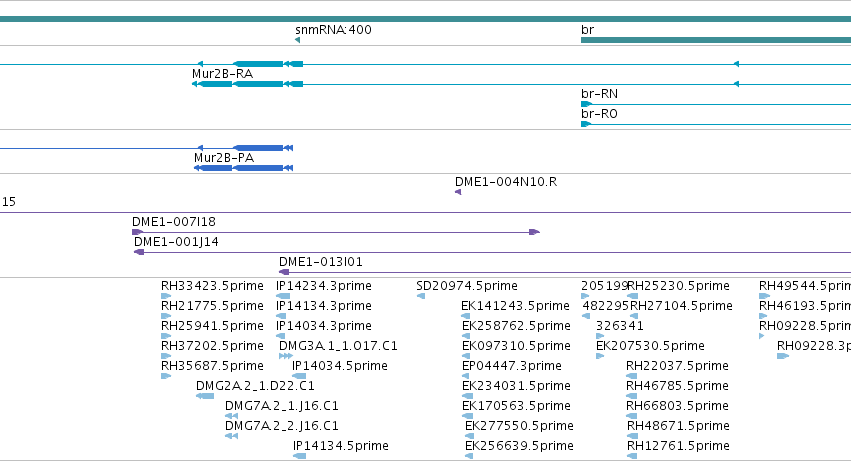This screenshot has width=851, height=461.
Task: Click the snmRNA:400 gene arrow glyph
Action: [297, 40]
